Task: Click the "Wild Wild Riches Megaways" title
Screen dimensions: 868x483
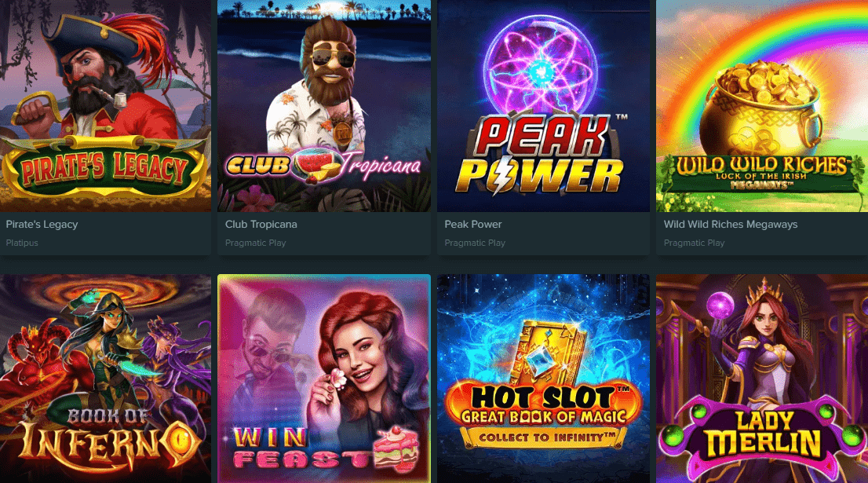Action: pyautogui.click(x=730, y=225)
